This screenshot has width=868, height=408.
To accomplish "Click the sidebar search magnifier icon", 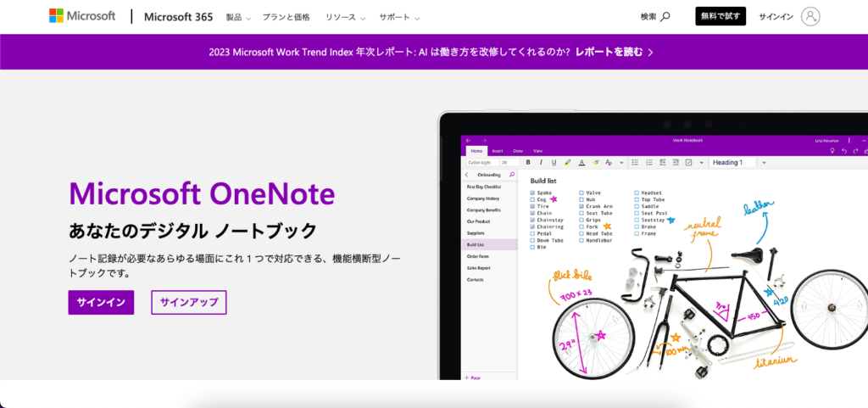I will click(511, 174).
